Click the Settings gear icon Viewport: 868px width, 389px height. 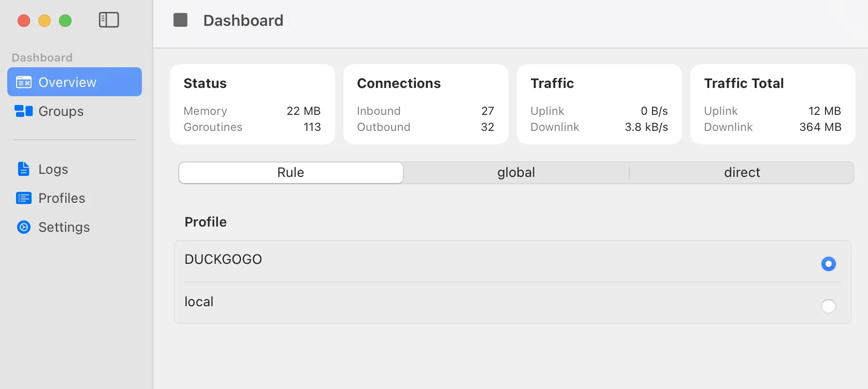point(24,227)
